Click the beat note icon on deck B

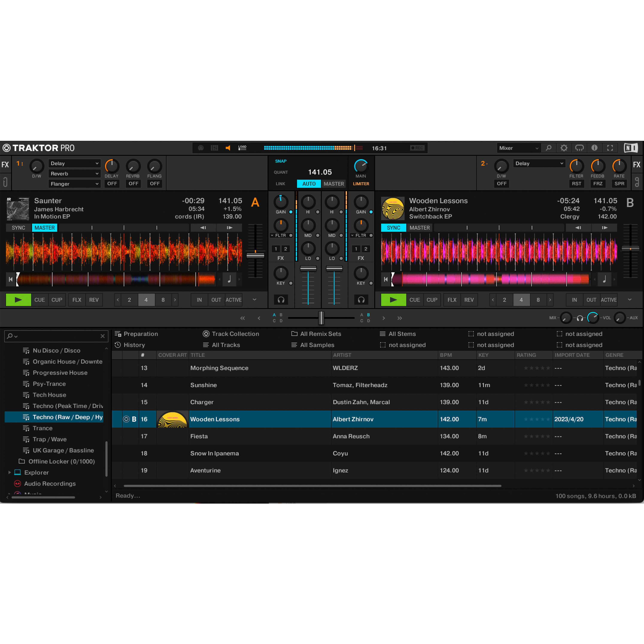click(604, 279)
